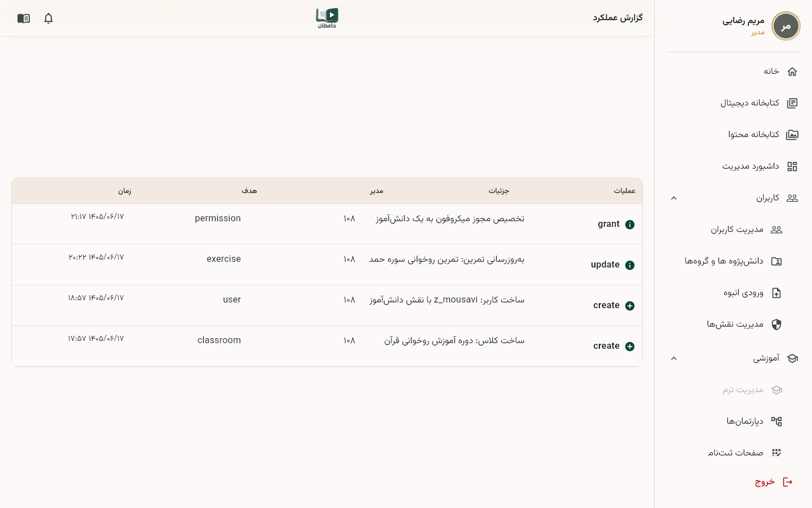Click the جزئیات column header
Image resolution: width=812 pixels, height=508 pixels.
(499, 191)
